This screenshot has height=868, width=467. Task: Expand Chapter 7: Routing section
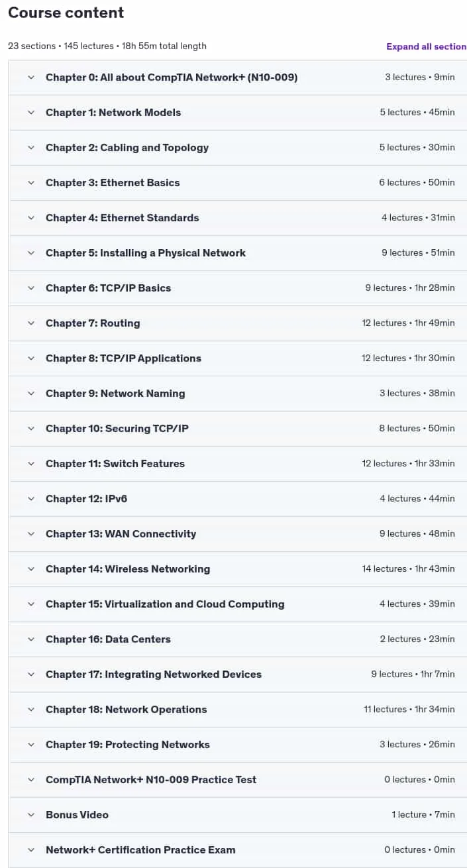(x=237, y=323)
